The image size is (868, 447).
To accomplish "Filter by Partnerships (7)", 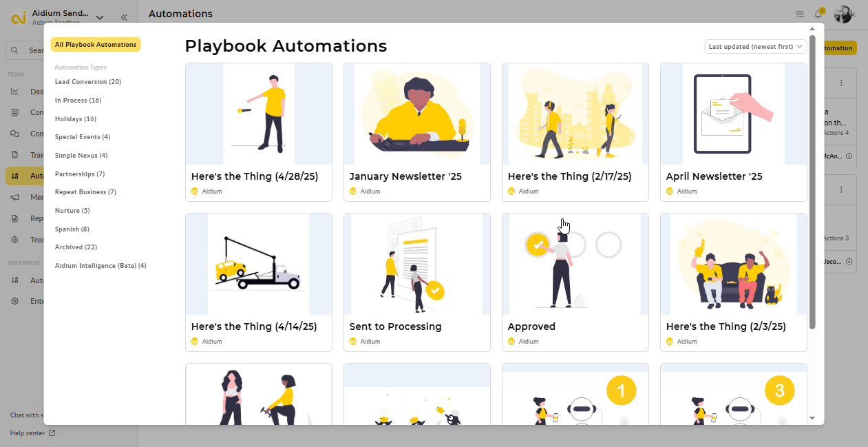I will 80,174.
